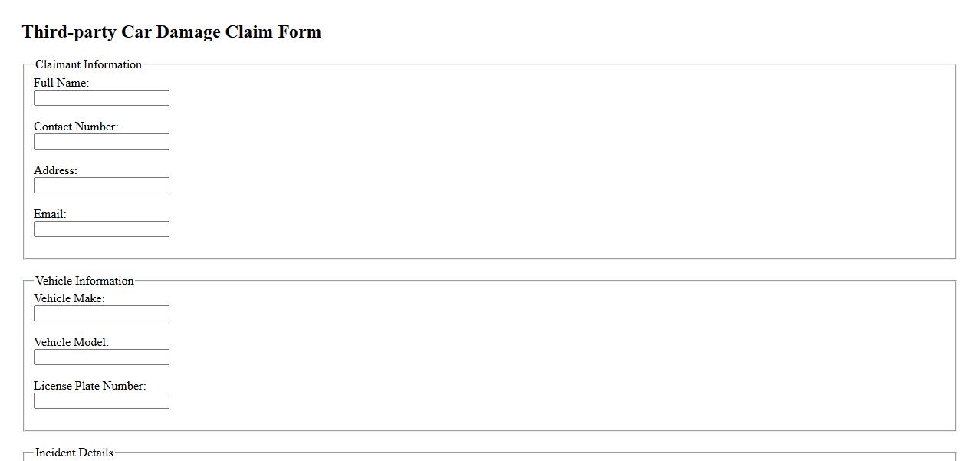Image resolution: width=980 pixels, height=461 pixels.
Task: Click the 'Third-party Car Damage Claim Form' heading
Action: click(172, 32)
